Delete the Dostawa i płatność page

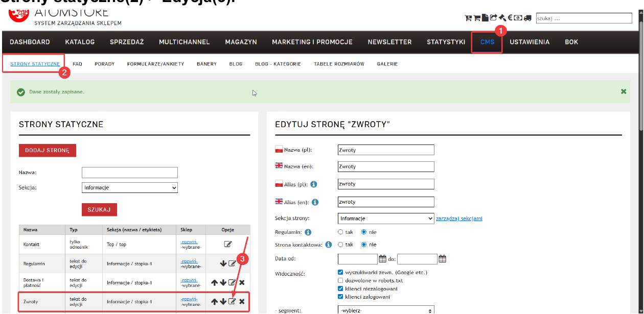tap(242, 282)
